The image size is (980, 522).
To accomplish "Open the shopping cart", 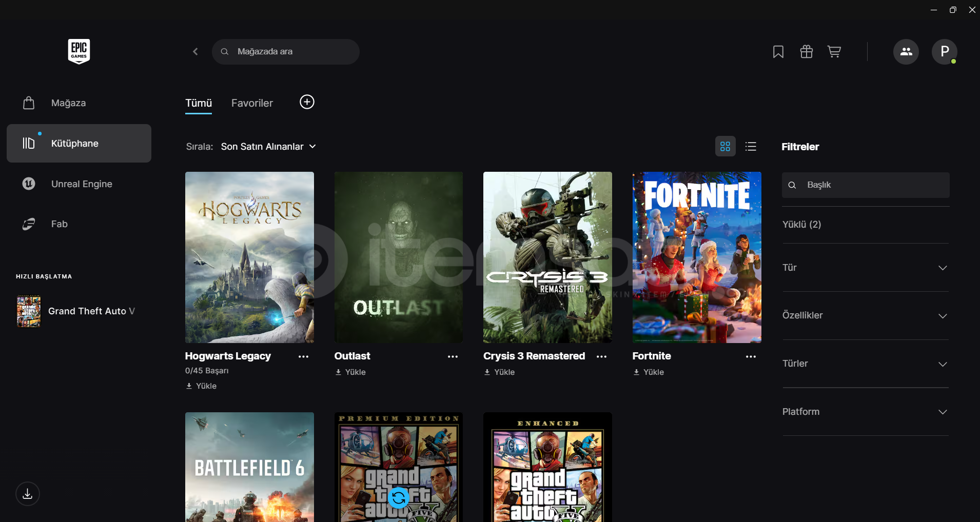I will [834, 52].
